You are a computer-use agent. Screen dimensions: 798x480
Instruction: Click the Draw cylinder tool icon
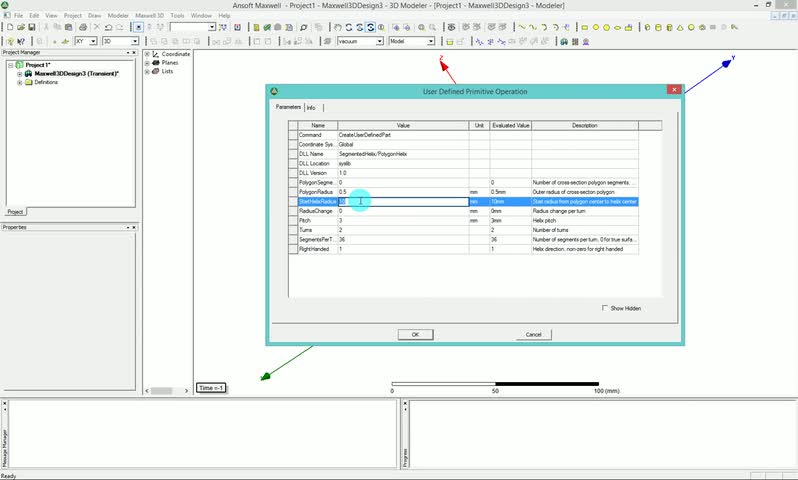(659, 27)
